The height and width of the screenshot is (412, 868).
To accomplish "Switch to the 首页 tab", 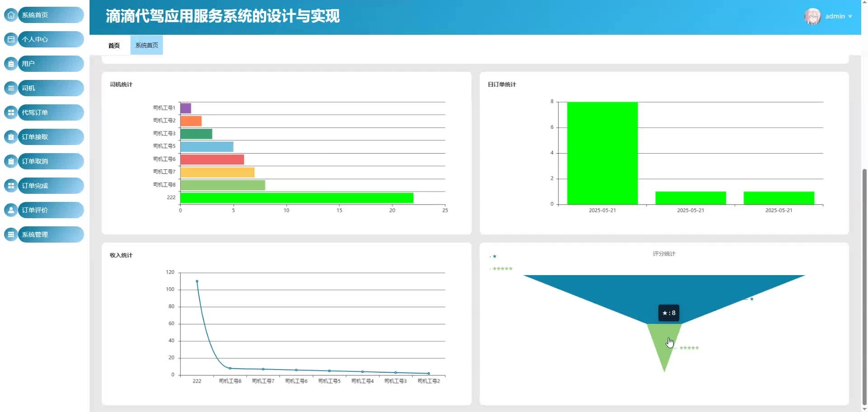I will coord(114,45).
